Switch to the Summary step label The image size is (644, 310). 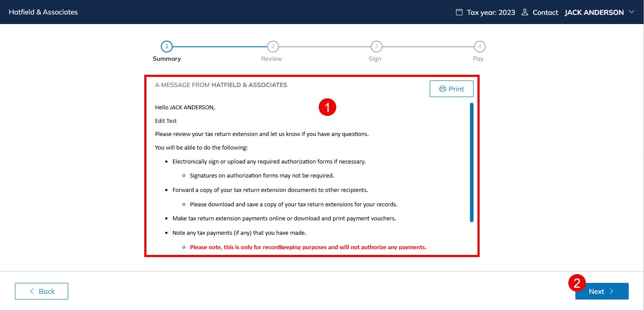(x=167, y=59)
